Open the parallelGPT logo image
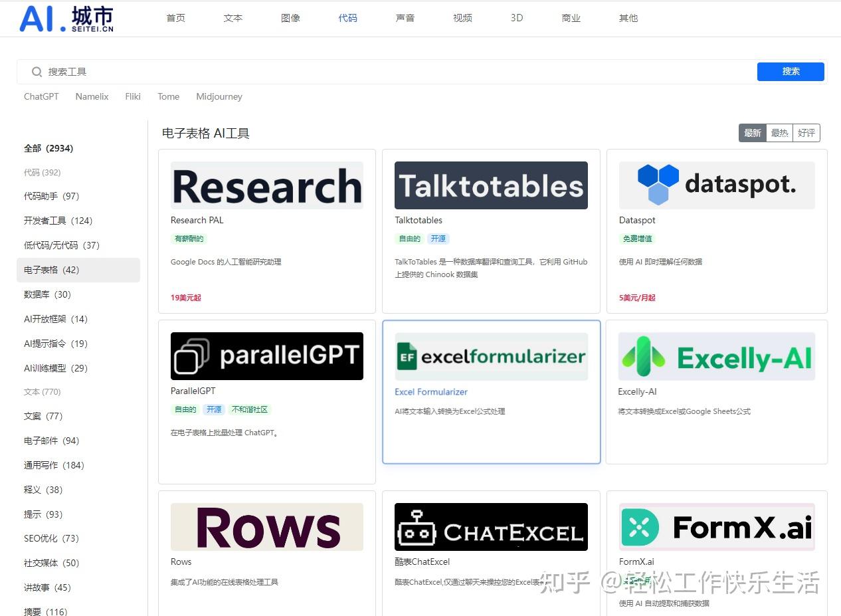The width and height of the screenshot is (841, 616). [267, 356]
